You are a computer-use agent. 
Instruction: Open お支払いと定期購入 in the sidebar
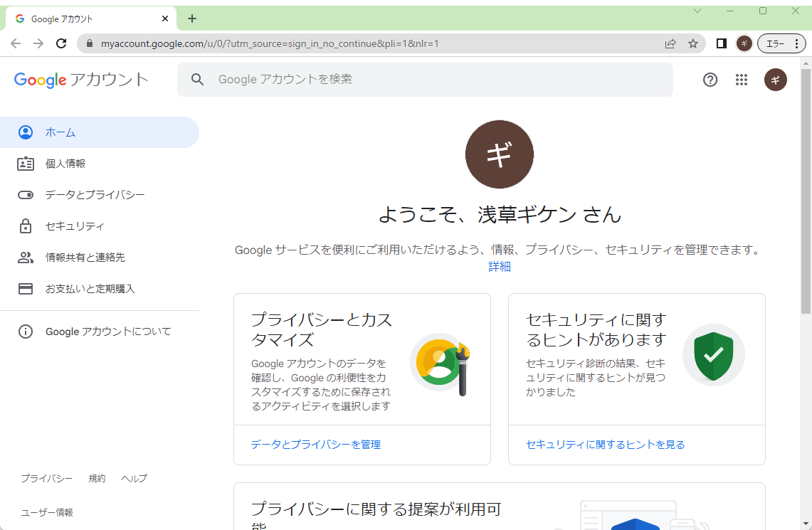(100, 288)
